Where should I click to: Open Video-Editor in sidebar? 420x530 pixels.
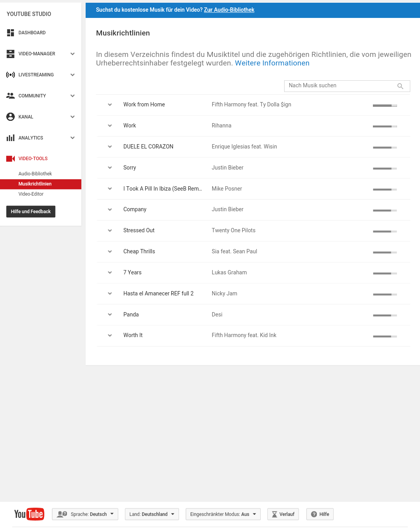tap(31, 194)
